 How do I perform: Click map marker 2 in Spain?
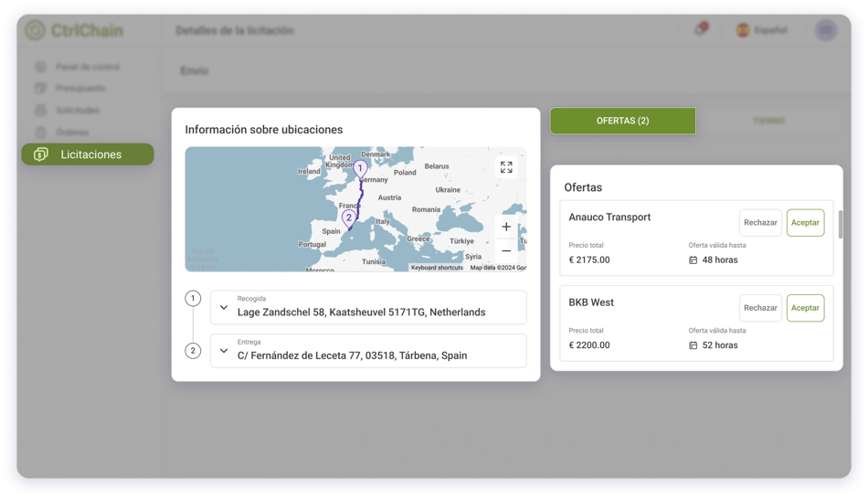point(348,218)
